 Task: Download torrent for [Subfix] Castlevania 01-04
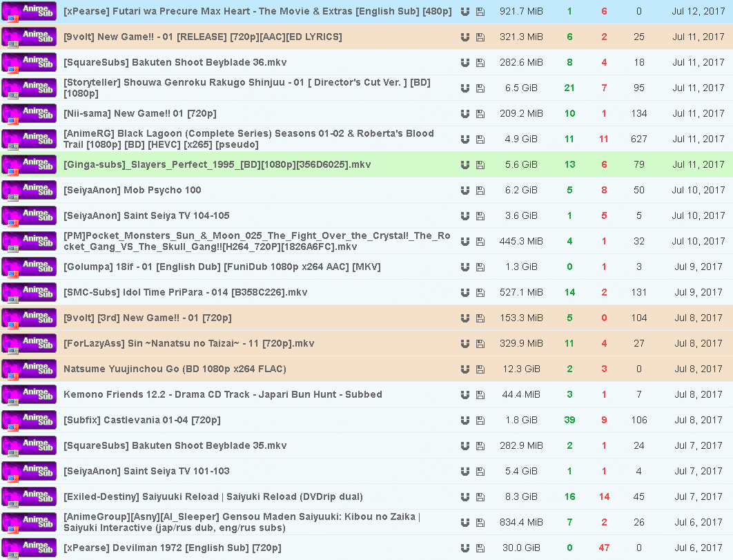(x=480, y=421)
